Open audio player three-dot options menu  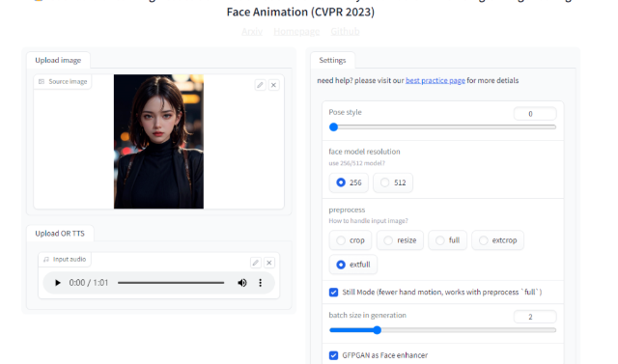tap(260, 283)
